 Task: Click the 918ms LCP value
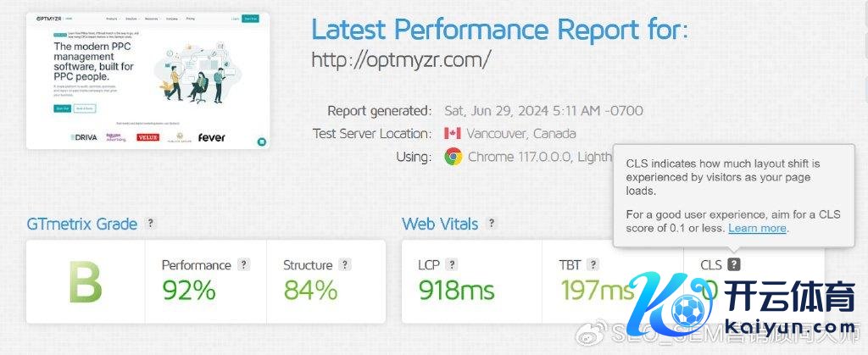[456, 290]
